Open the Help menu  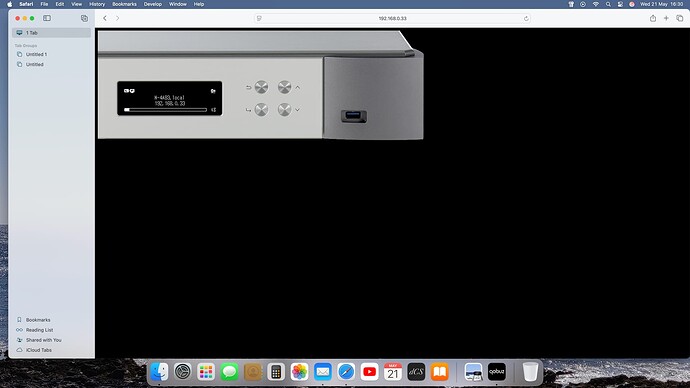coord(199,4)
